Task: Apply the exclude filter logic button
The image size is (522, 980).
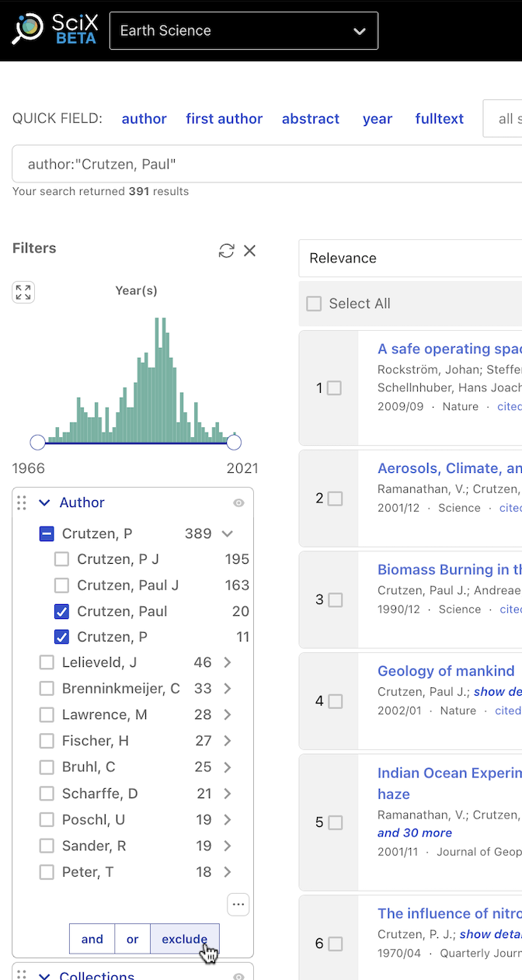Action: [x=184, y=939]
